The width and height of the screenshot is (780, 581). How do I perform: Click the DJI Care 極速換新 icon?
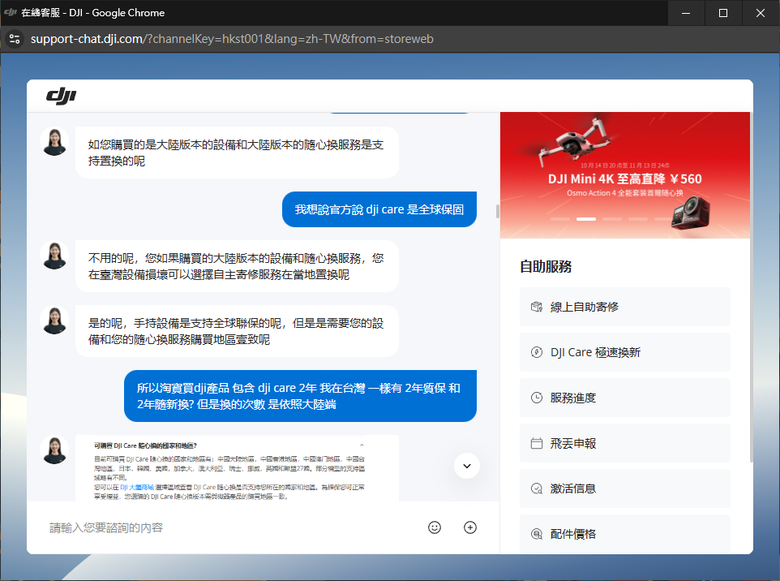click(x=536, y=352)
